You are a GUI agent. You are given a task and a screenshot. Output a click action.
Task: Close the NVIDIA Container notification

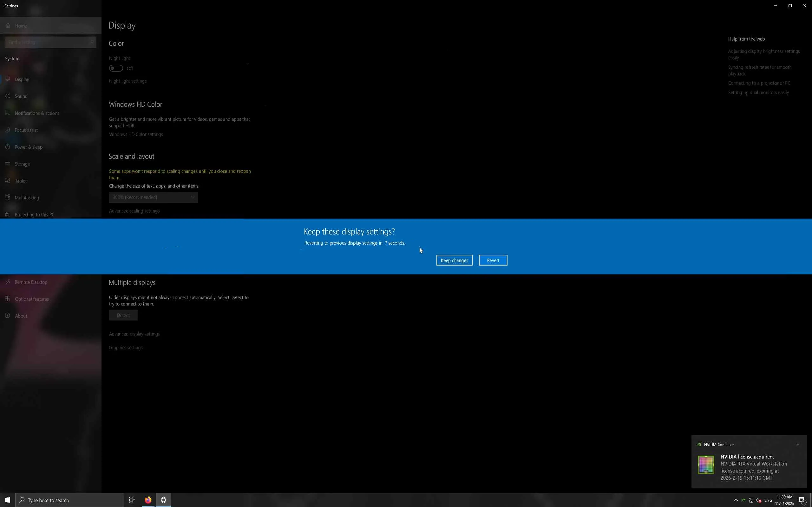pyautogui.click(x=798, y=444)
